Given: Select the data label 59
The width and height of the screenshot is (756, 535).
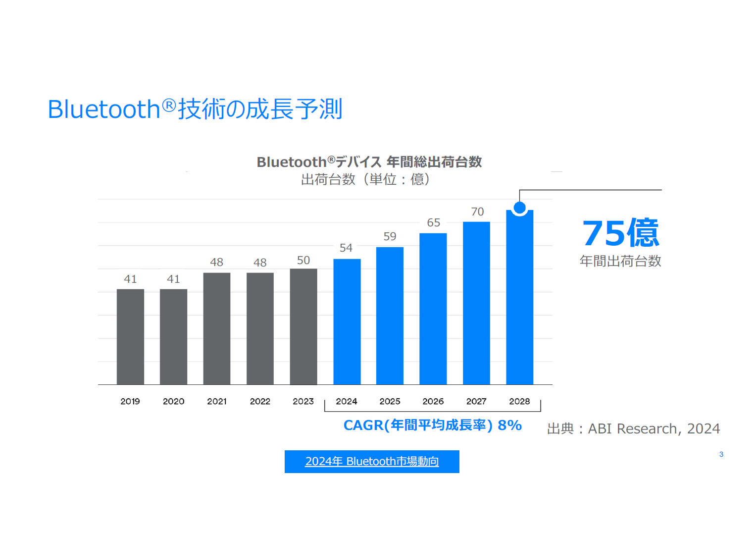Looking at the screenshot, I should click(x=390, y=236).
